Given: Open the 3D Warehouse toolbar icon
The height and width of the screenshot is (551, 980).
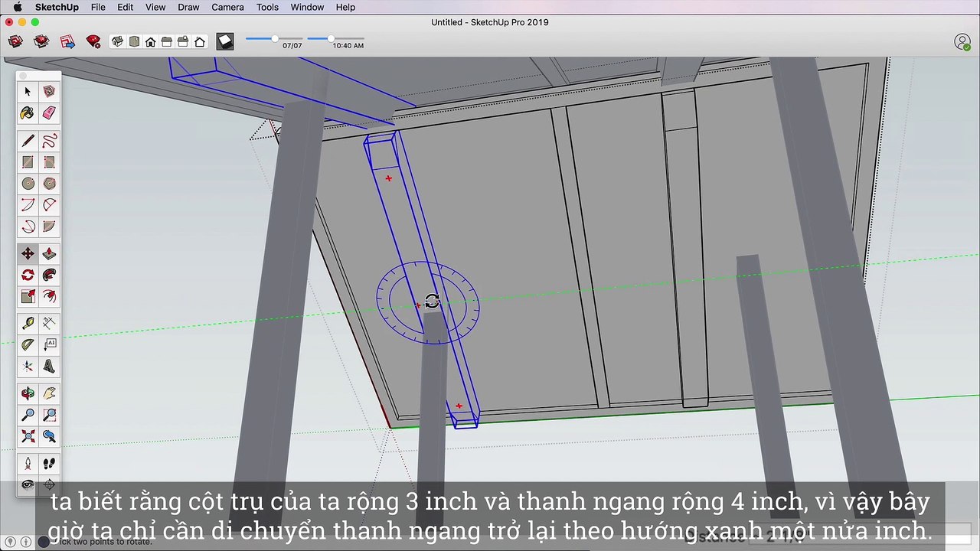Looking at the screenshot, I should (x=15, y=41).
